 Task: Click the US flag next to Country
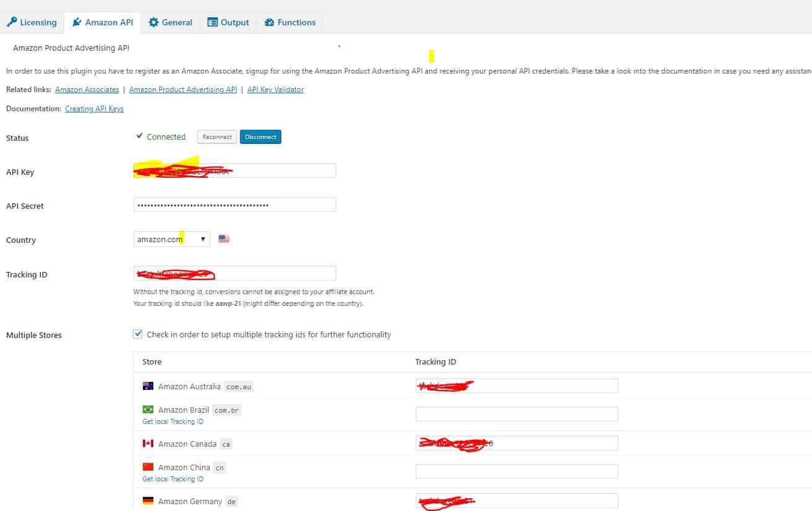coord(224,239)
